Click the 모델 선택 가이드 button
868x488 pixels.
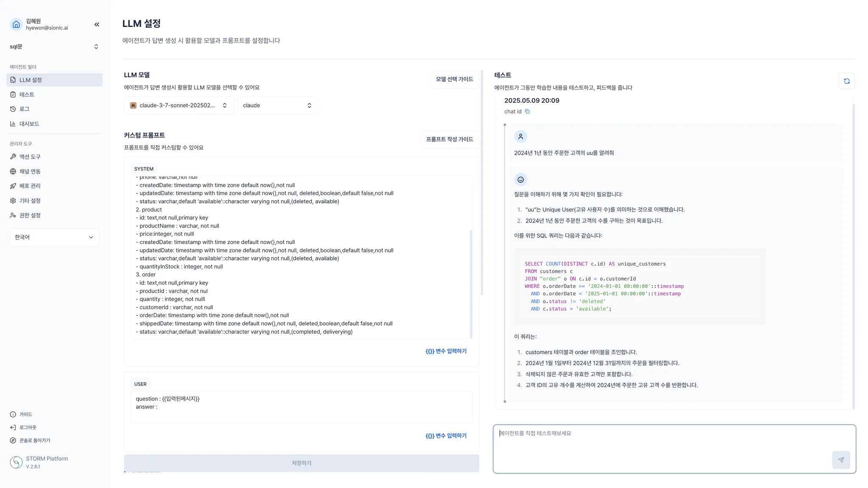click(x=454, y=79)
